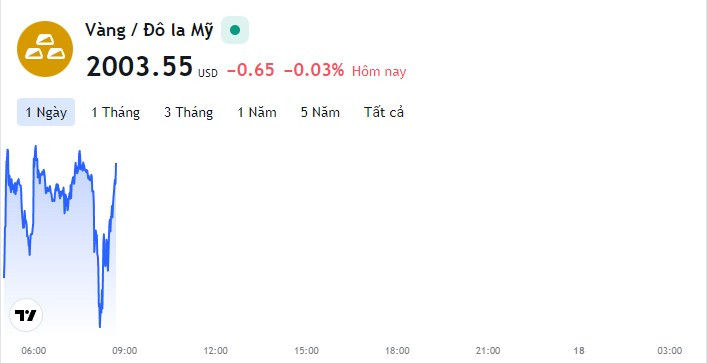Screen dimensions: 707x363
Task: Select the 1 Ngày range tab
Action: [x=46, y=112]
